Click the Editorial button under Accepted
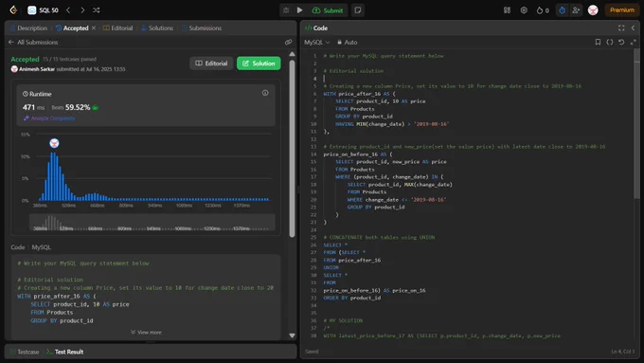This screenshot has width=644, height=363. tap(211, 64)
